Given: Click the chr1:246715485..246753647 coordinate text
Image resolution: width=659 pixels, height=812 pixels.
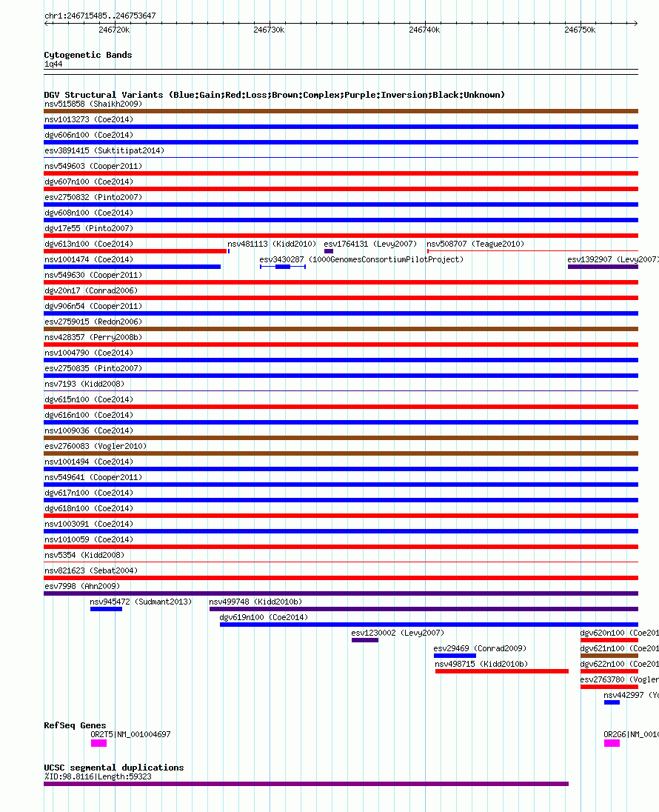Looking at the screenshot, I should (100, 16).
